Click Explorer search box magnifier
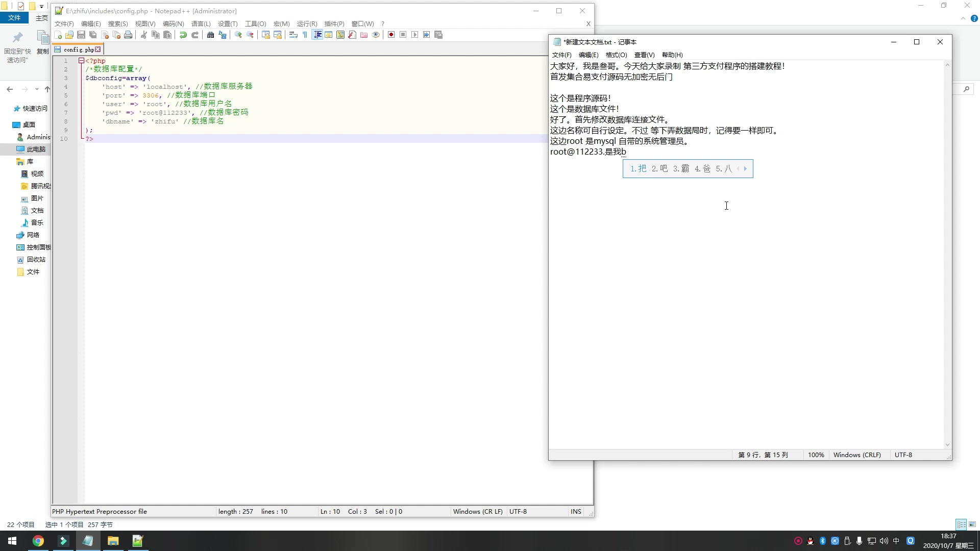The height and width of the screenshot is (551, 980). click(x=966, y=89)
